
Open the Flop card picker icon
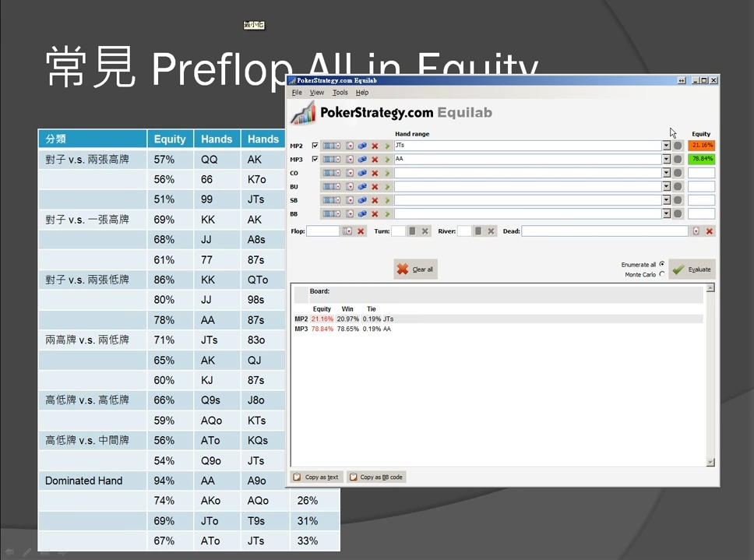click(x=347, y=231)
